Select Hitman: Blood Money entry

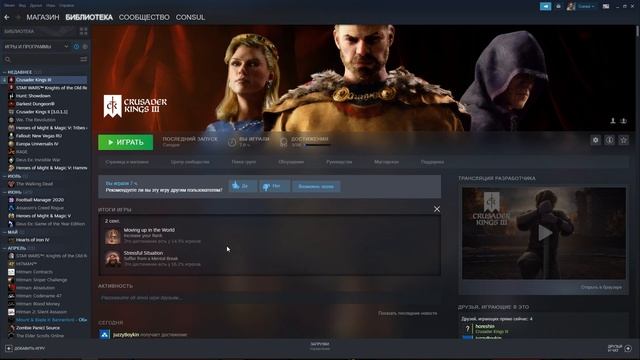point(38,304)
